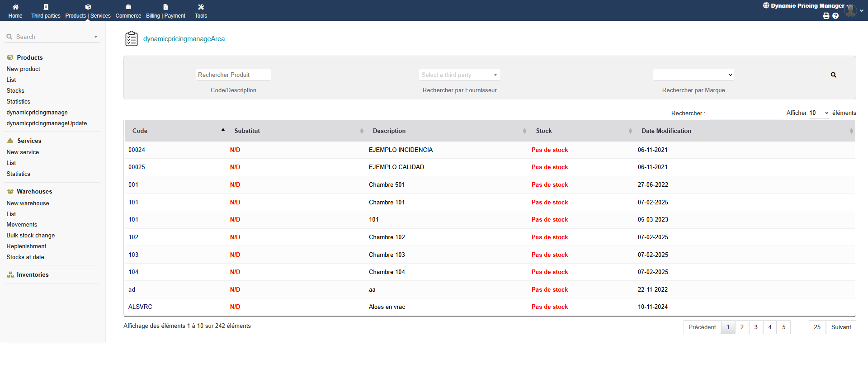Expand the Rechercher par Marque dropdown

point(693,75)
